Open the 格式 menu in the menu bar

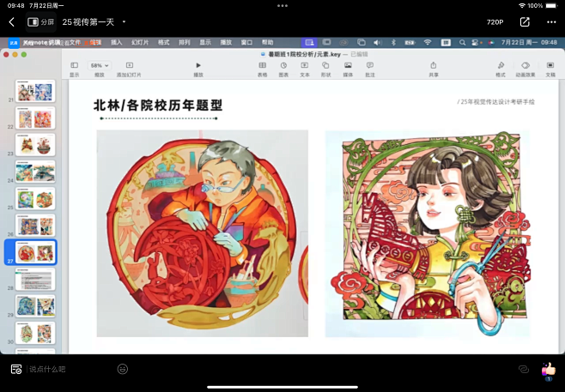(x=163, y=43)
